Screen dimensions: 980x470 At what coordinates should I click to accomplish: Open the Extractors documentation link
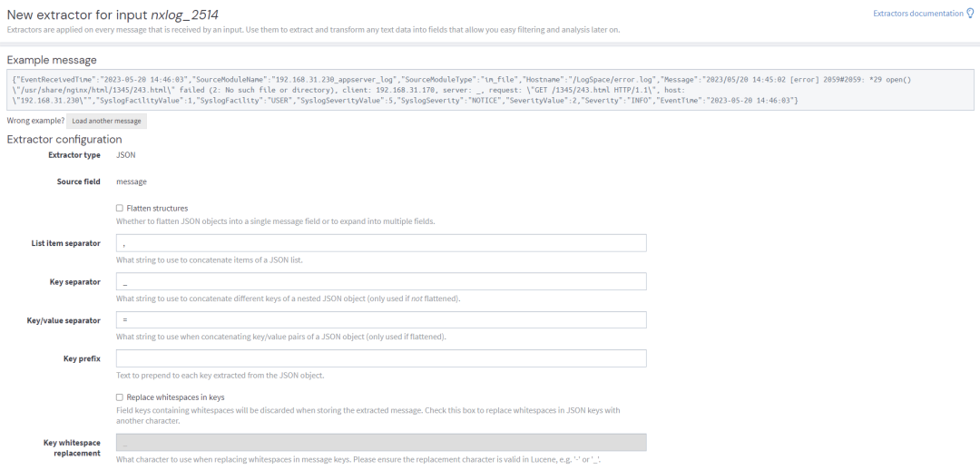917,14
